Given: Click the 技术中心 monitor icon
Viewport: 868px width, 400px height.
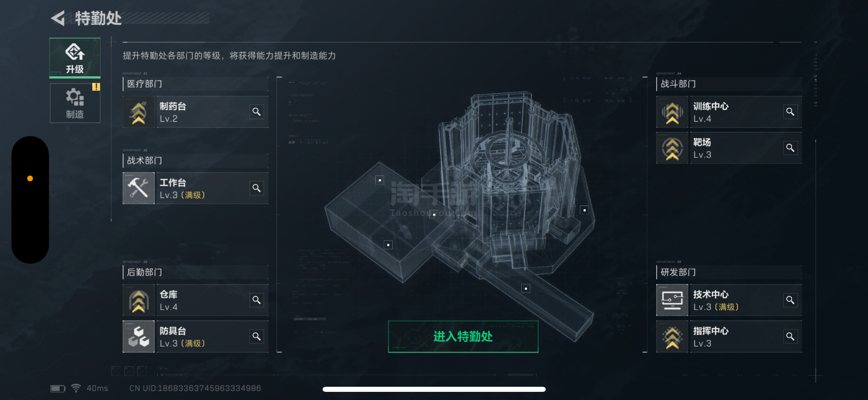Looking at the screenshot, I should click(x=672, y=300).
